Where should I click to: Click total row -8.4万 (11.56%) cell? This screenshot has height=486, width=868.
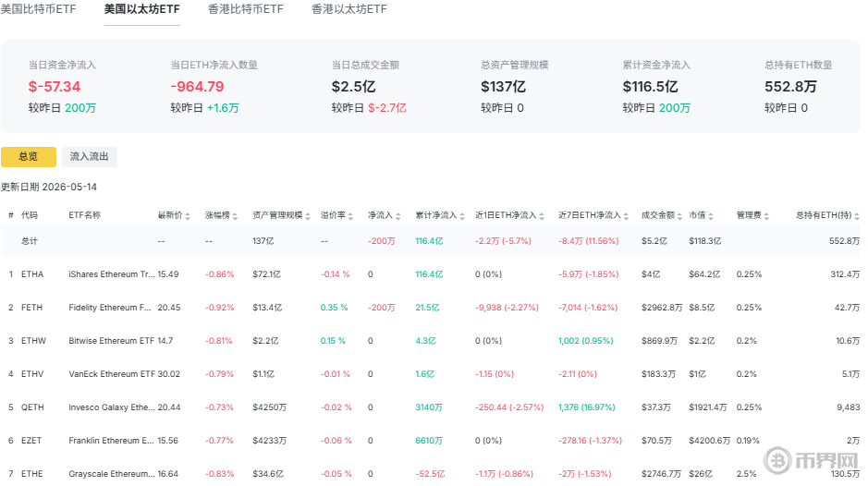coord(589,241)
